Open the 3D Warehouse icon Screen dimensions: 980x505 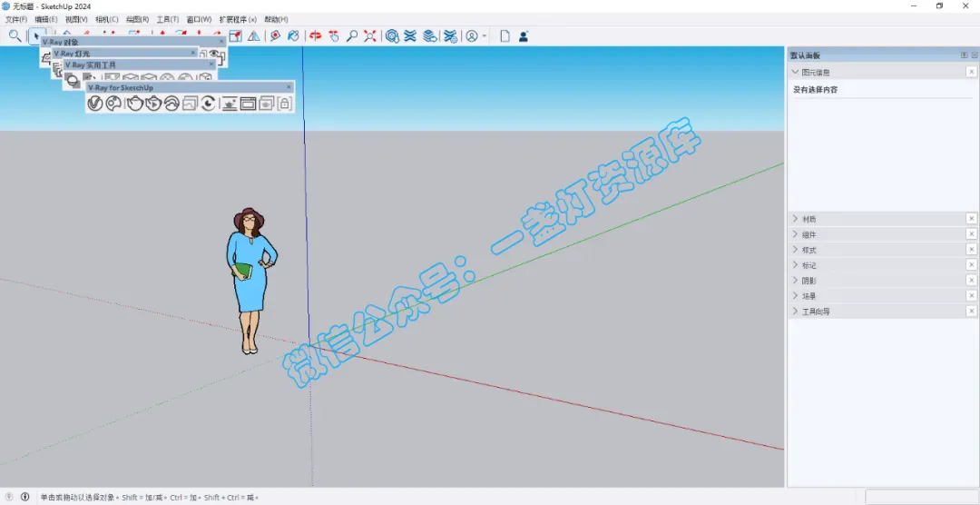[x=392, y=36]
